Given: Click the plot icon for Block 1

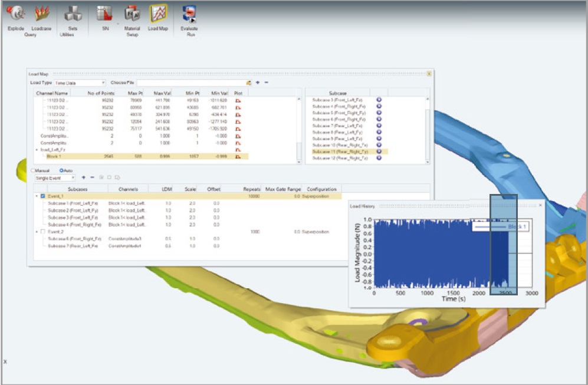Looking at the screenshot, I should 238,157.
